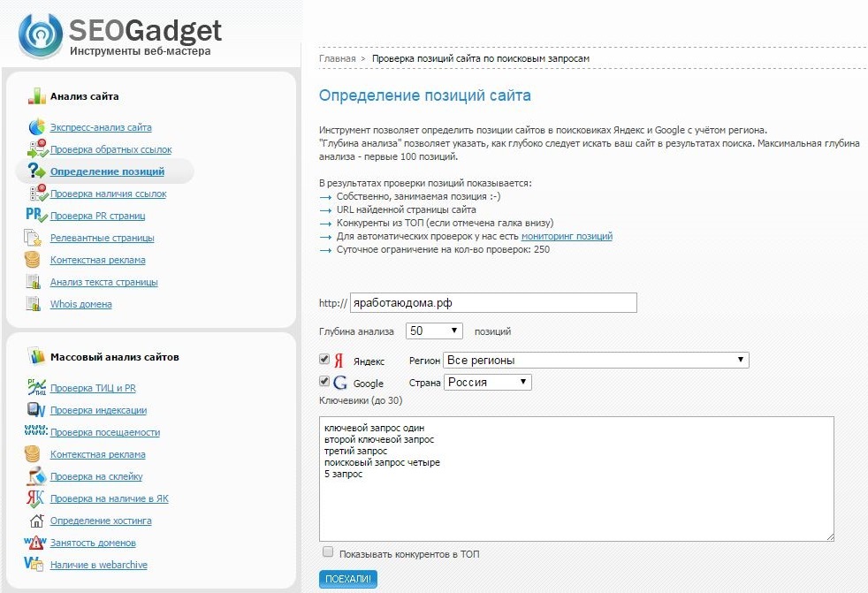Uncheck the Яндекс checkbox
This screenshot has width=868, height=593.
click(324, 360)
